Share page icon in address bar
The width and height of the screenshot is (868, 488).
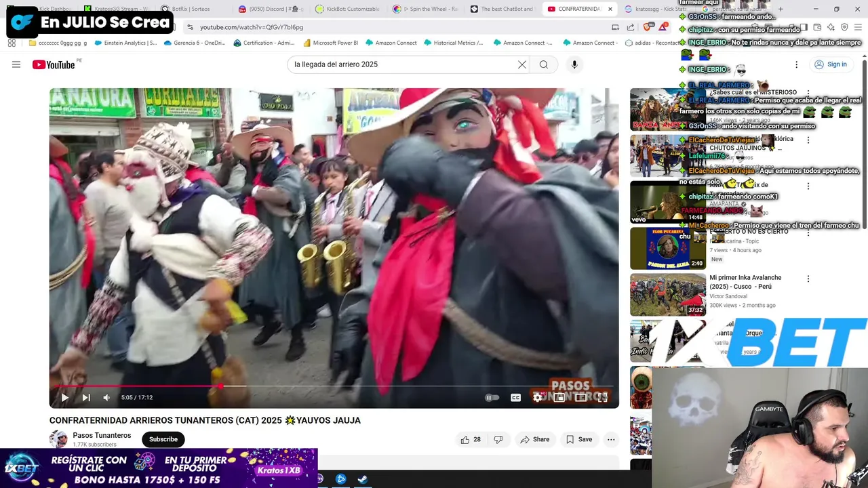[631, 27]
